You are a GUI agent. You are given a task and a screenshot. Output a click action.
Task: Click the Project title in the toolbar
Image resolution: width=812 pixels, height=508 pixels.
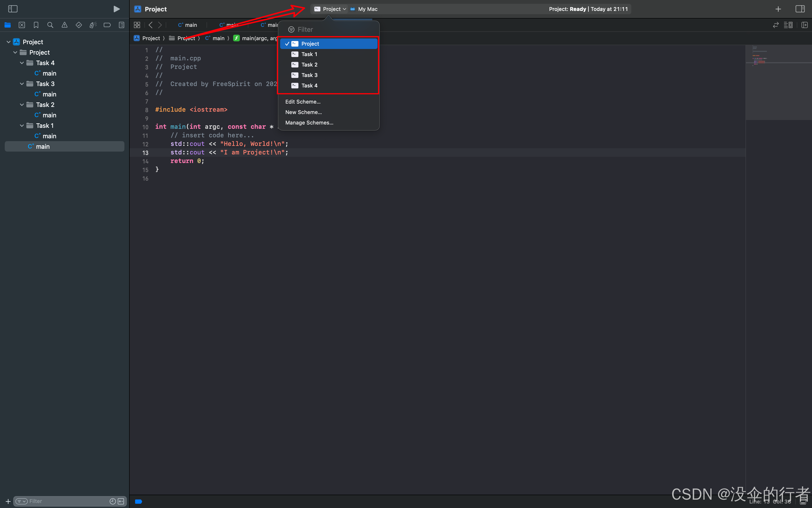(x=156, y=9)
